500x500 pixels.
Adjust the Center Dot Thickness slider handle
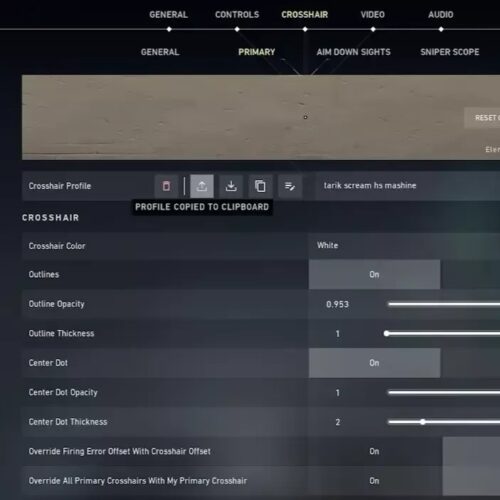tap(423, 422)
